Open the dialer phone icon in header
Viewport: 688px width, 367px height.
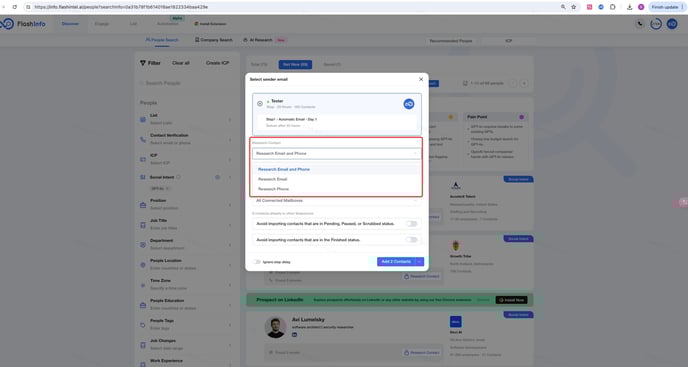(x=640, y=24)
